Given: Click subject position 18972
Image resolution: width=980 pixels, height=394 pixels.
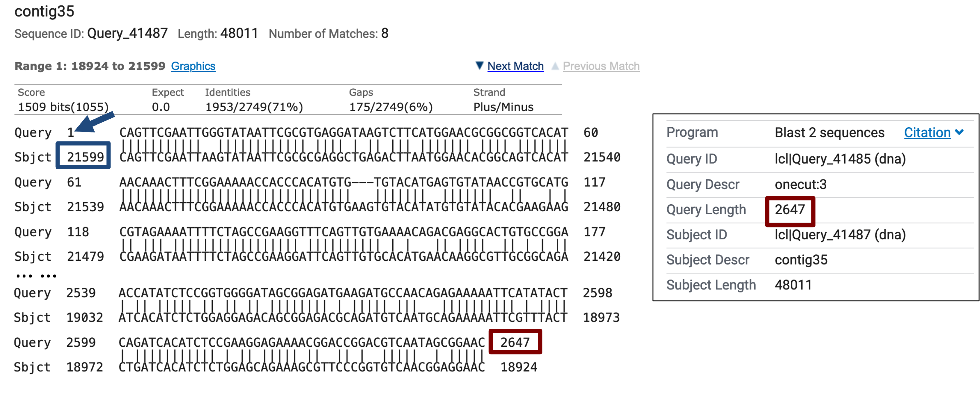Looking at the screenshot, I should pyautogui.click(x=84, y=367).
